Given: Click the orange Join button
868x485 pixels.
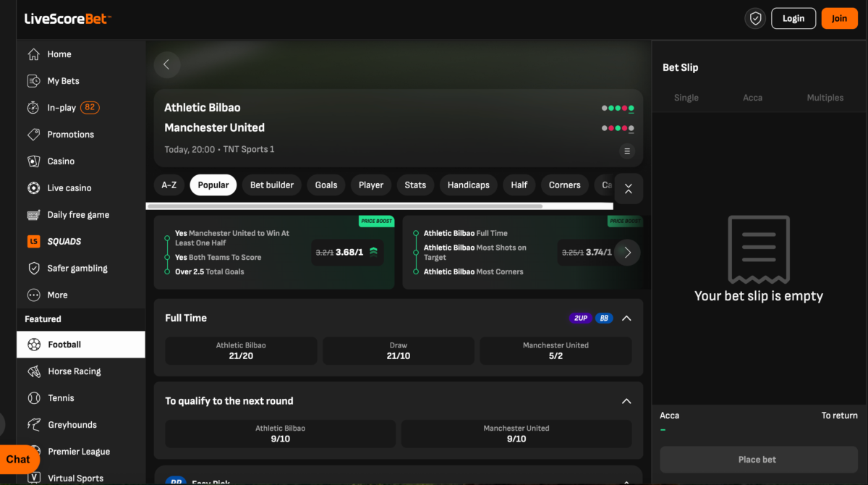Looking at the screenshot, I should pos(839,19).
